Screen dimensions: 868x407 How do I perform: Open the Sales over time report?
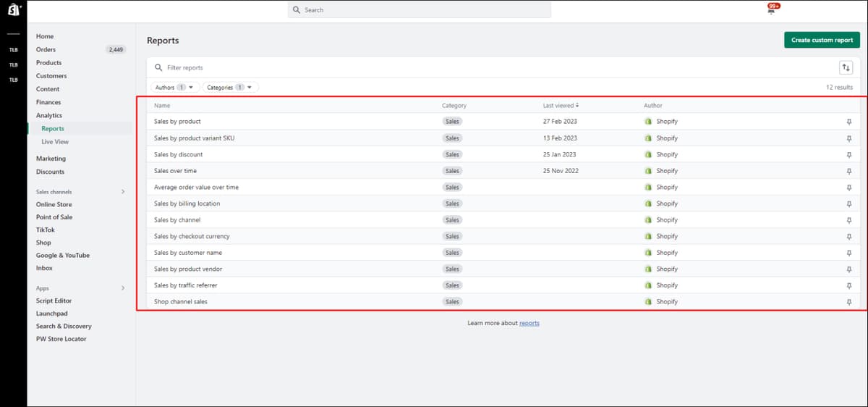(x=175, y=171)
